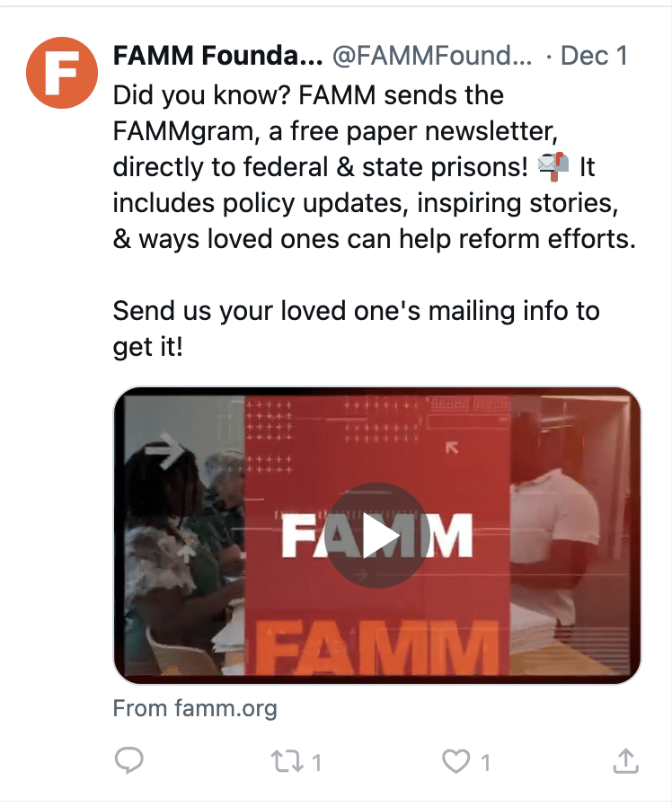Click the reply speech bubble icon
This screenshot has width=672, height=807.
point(130,762)
